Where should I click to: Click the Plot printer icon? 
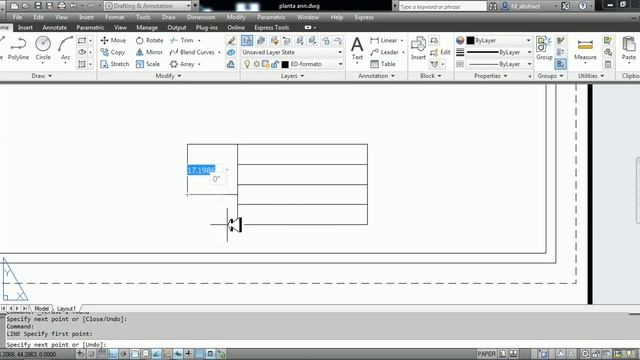62,6
